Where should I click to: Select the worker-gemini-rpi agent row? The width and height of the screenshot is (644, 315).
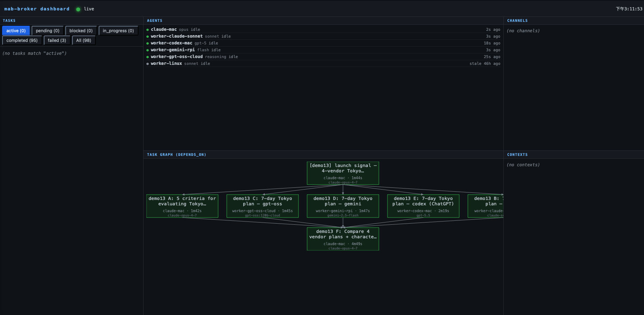tap(323, 50)
